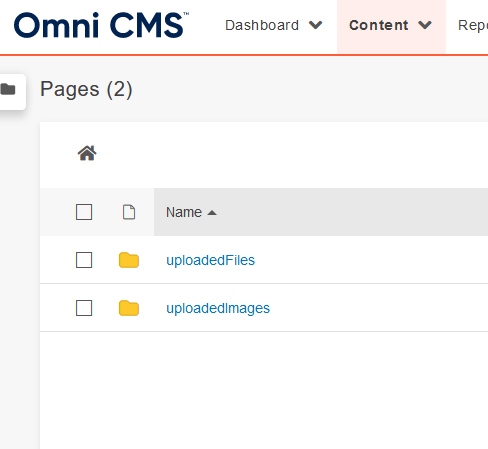Toggle the Name column sort arrow

pyautogui.click(x=212, y=213)
